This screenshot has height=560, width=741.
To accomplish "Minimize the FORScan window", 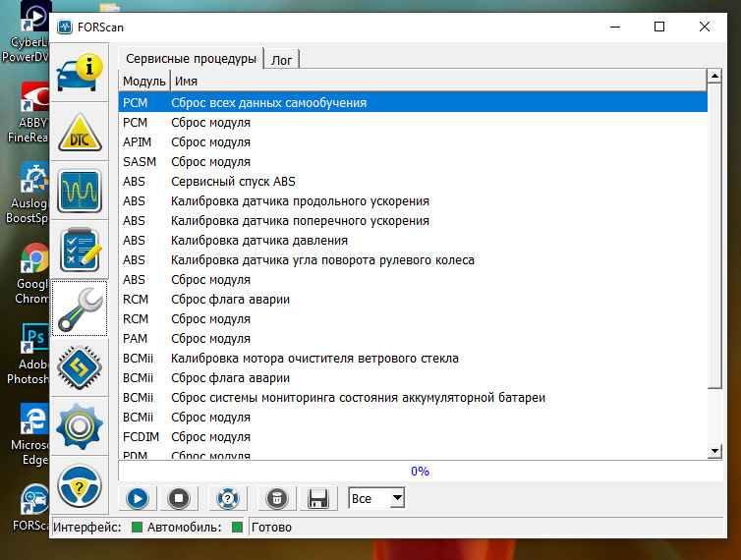I will (615, 27).
